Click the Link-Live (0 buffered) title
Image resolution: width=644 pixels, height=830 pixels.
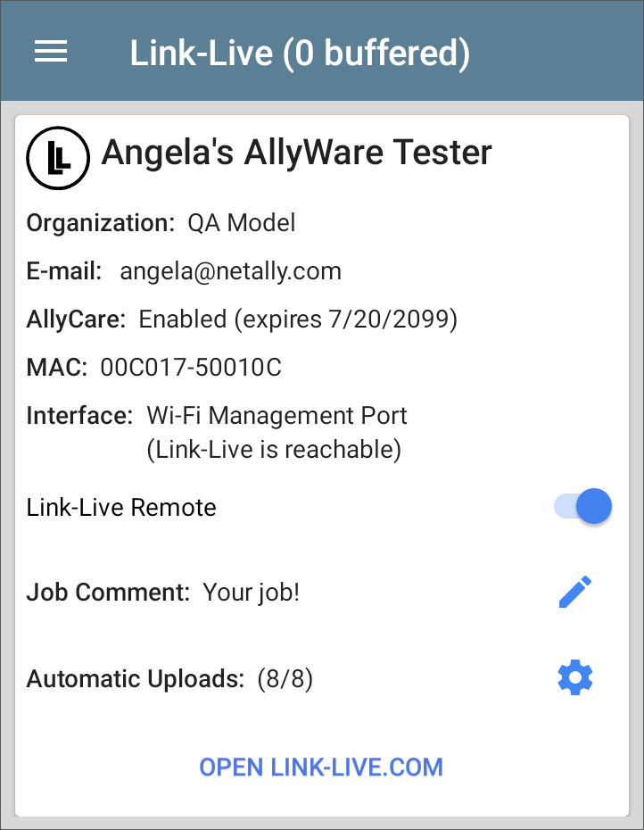[300, 53]
